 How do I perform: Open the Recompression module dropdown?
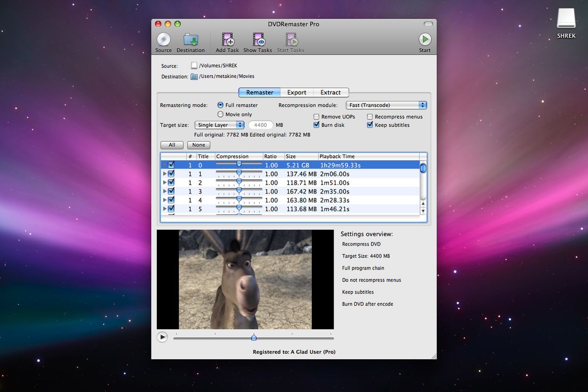pos(386,105)
